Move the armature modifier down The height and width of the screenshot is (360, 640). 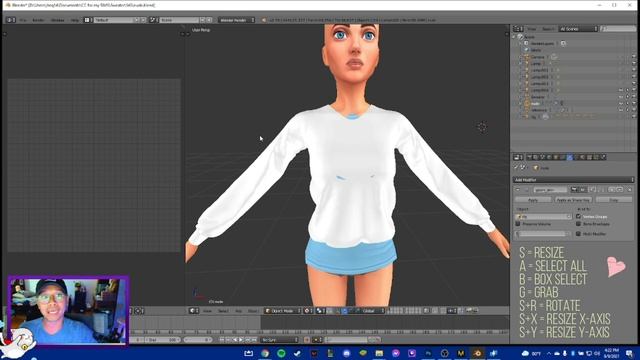[620, 190]
